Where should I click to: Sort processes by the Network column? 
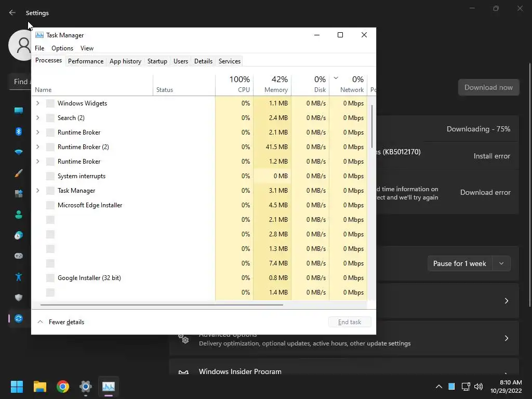(349, 84)
